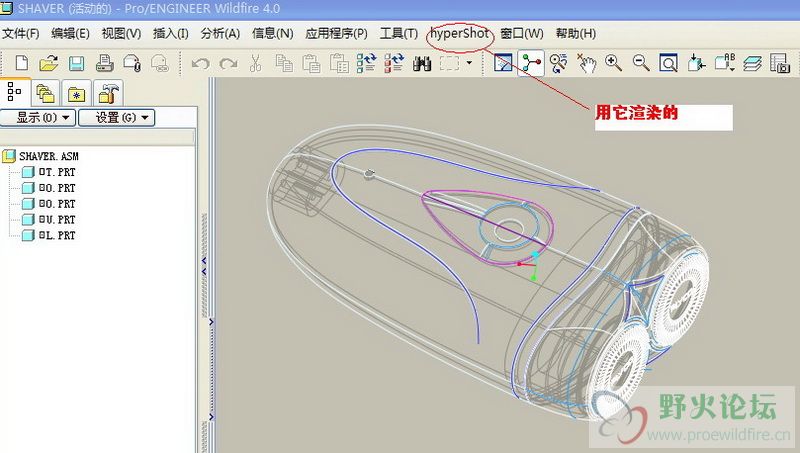Refit the model to the screen
This screenshot has height=453, width=800.
coord(668,63)
